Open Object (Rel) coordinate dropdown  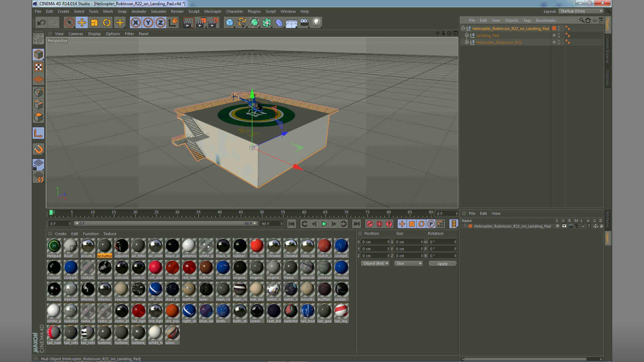click(x=375, y=263)
